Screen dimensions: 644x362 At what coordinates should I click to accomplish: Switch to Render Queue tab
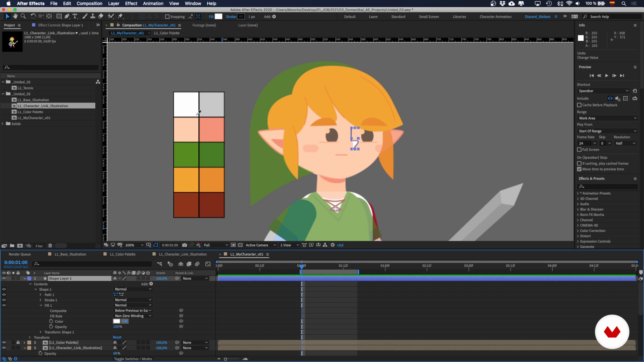click(20, 254)
